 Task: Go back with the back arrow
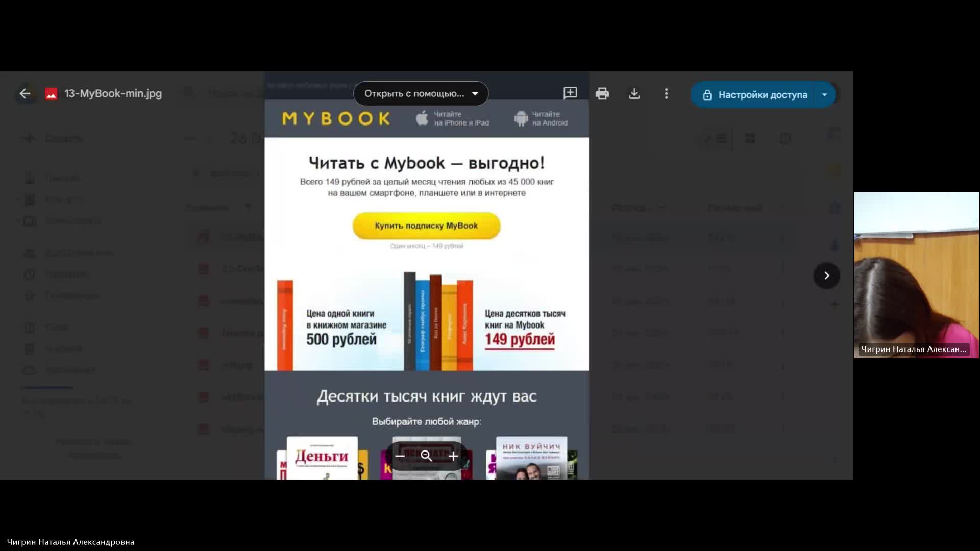[24, 94]
